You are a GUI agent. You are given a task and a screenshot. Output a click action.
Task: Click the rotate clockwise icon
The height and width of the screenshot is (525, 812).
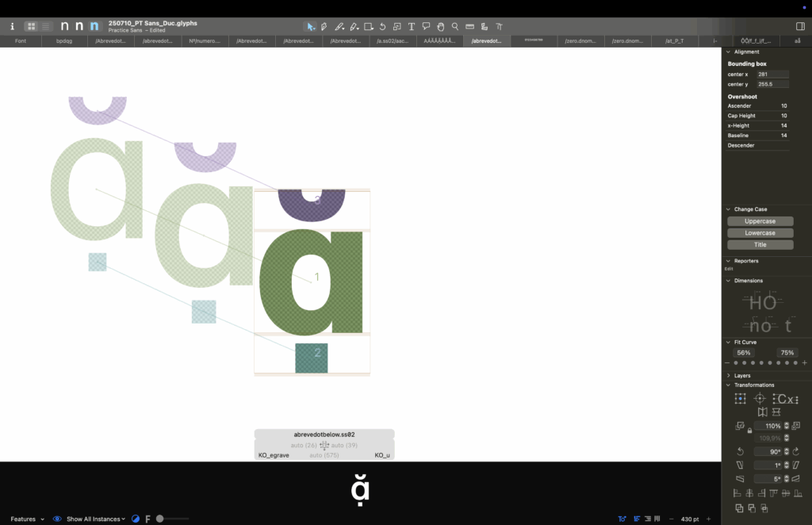tap(796, 451)
